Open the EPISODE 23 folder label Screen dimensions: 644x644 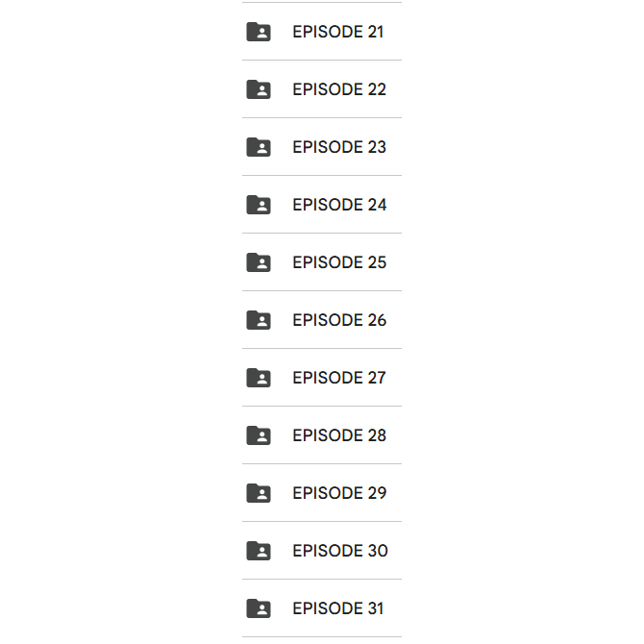click(339, 147)
